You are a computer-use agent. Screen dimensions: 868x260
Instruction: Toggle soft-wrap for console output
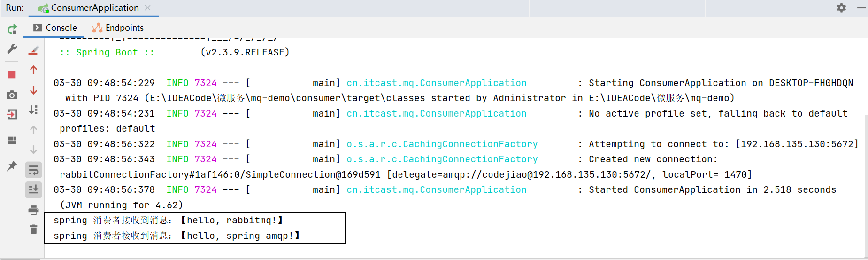[33, 170]
